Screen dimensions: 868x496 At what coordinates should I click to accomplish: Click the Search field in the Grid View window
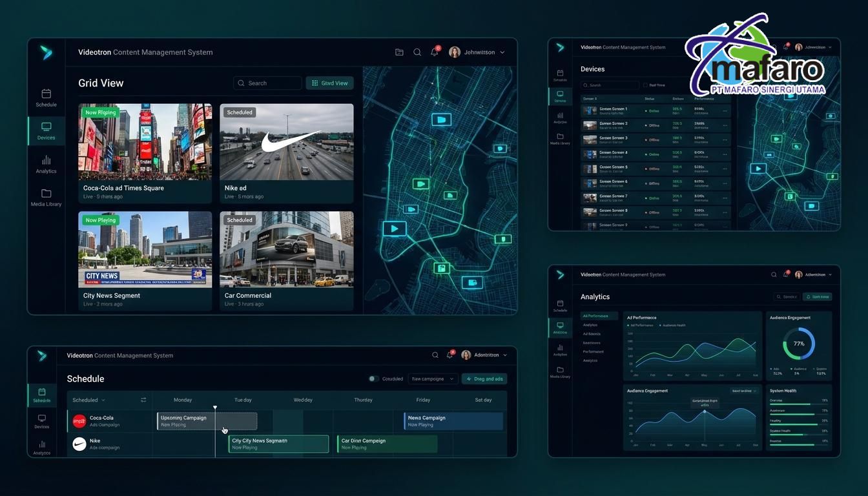267,83
